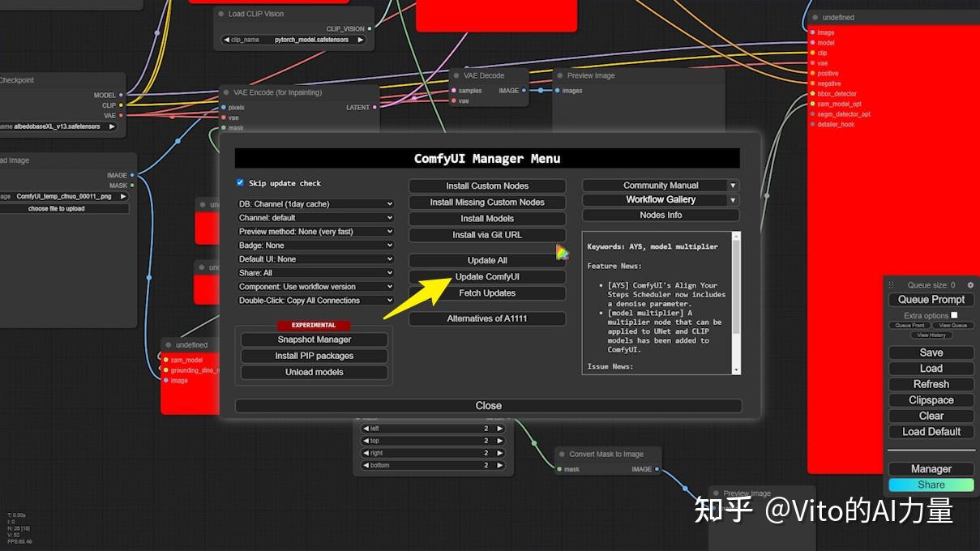Click the mask input on Convert Mask to Image
This screenshot has height=551, width=980.
559,468
